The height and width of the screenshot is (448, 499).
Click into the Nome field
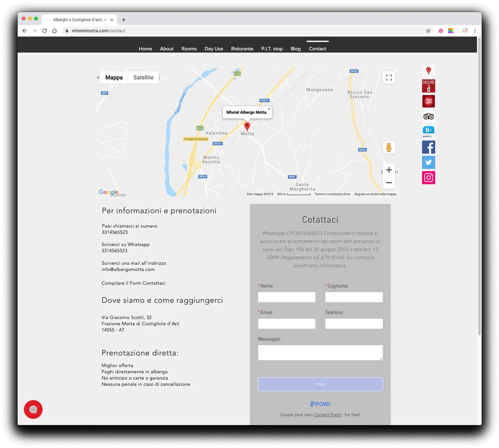287,297
